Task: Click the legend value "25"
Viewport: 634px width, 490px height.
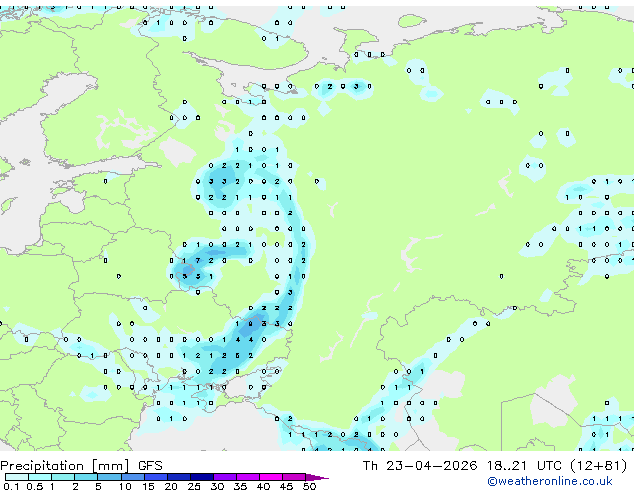Action: 194,486
